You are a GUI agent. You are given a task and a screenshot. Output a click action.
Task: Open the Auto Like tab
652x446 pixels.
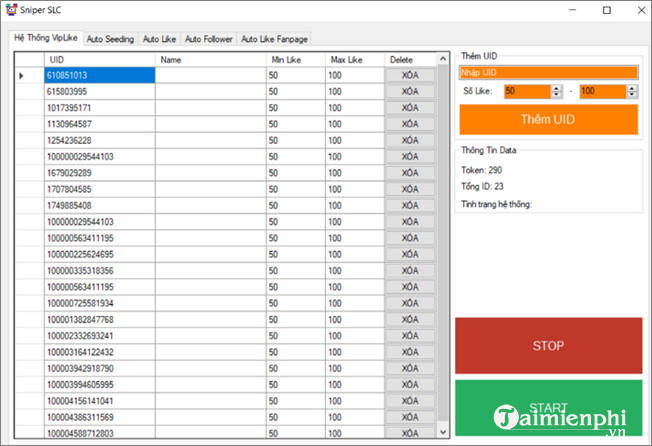(x=159, y=39)
